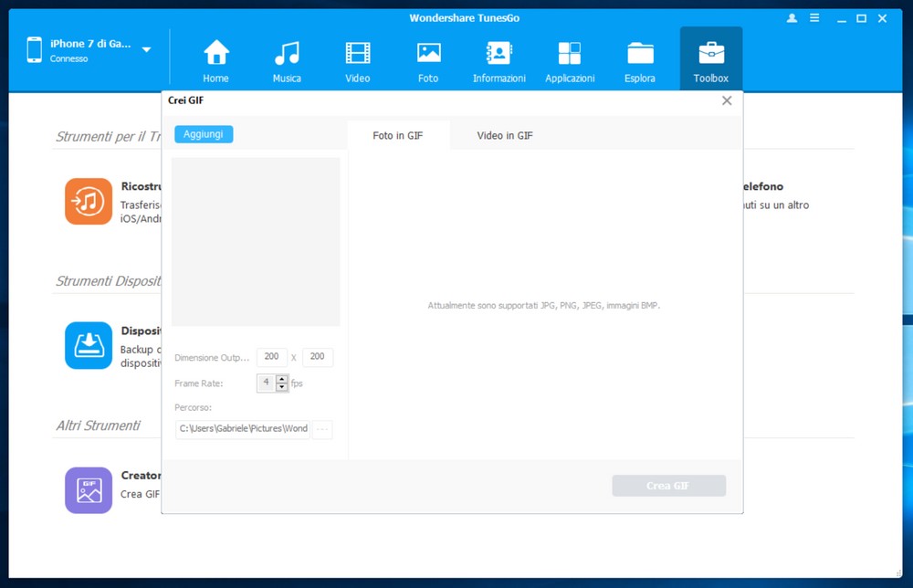Viewport: 913px width, 588px height.
Task: Click the orange music transfer tool icon
Action: (x=89, y=202)
